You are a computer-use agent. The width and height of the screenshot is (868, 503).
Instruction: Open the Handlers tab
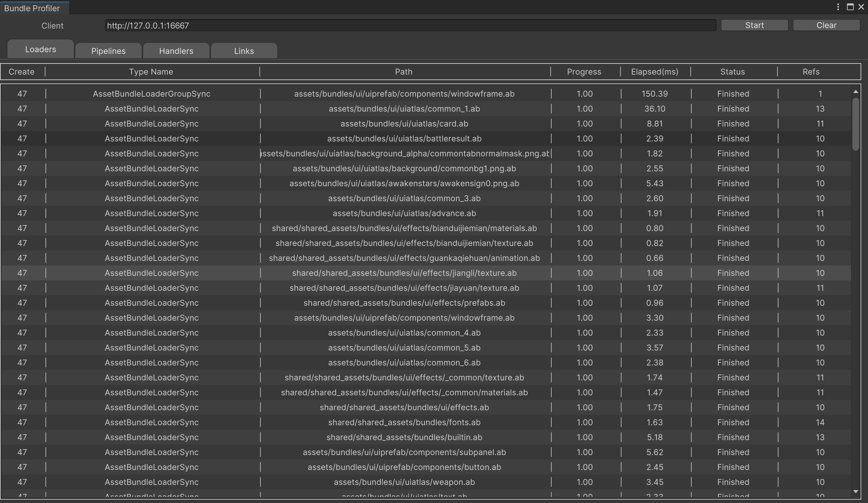coord(176,51)
